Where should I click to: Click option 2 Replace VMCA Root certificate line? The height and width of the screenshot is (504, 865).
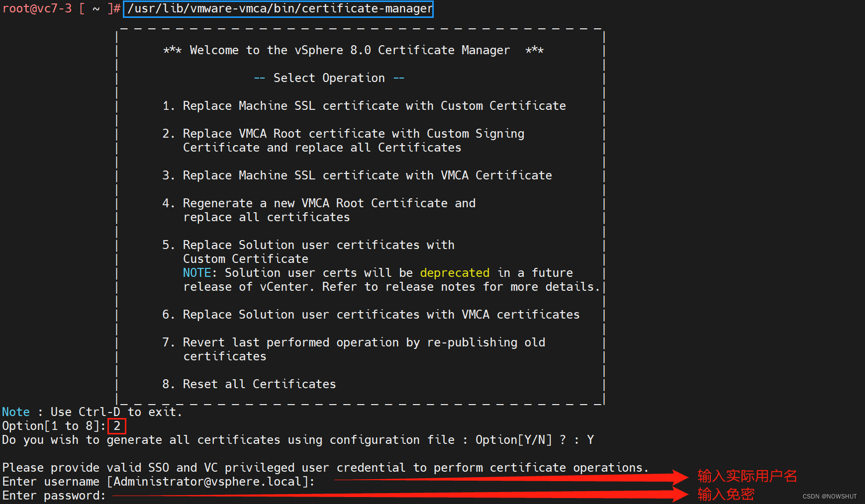(x=343, y=134)
